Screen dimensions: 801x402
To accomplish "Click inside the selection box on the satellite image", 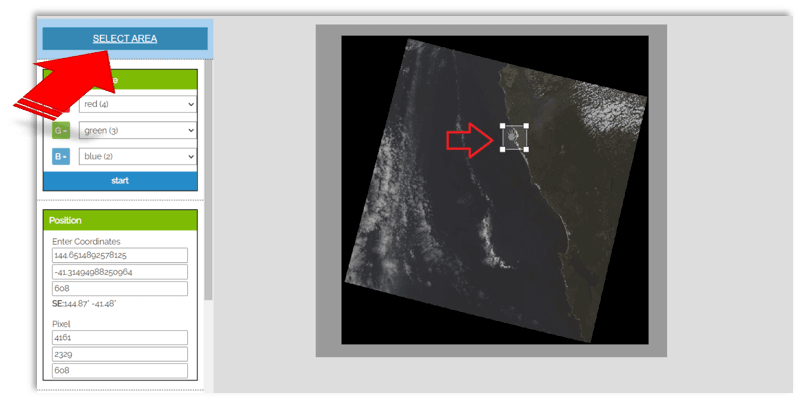I will 515,138.
